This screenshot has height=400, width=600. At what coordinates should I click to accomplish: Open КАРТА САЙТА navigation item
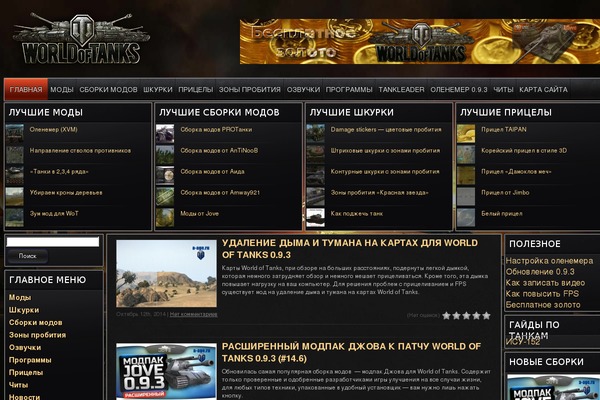click(543, 90)
